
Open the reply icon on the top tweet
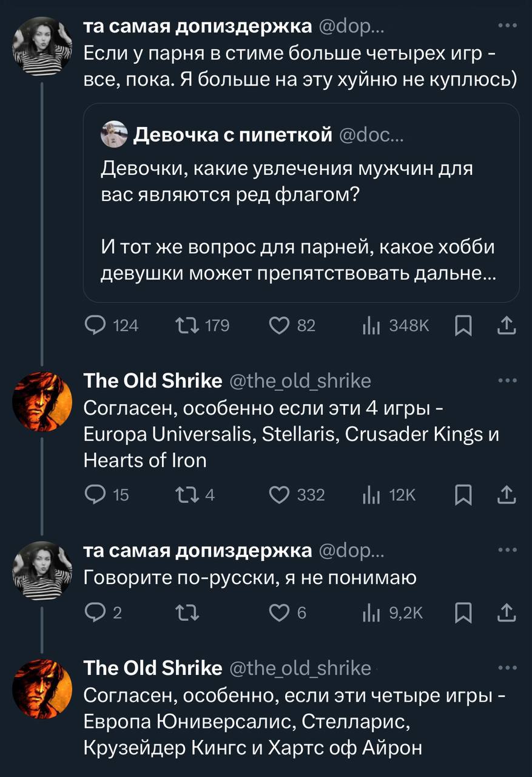pos(95,325)
